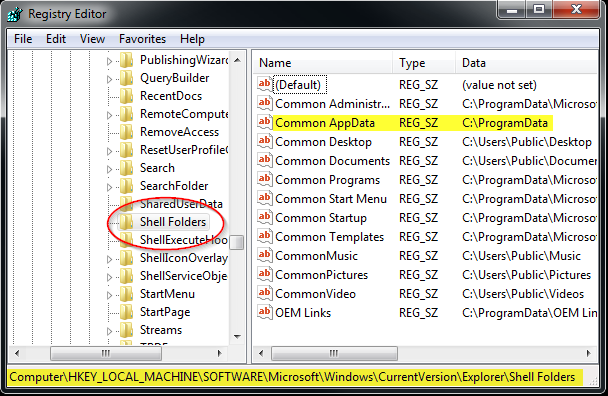The width and height of the screenshot is (608, 396).
Task: Click the Data column header
Action: [x=526, y=63]
